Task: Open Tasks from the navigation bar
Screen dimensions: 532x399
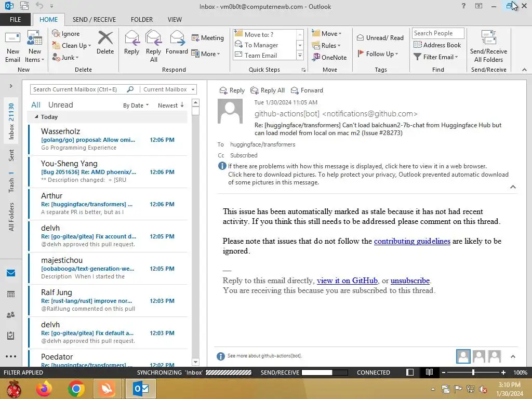Action: pos(11,336)
